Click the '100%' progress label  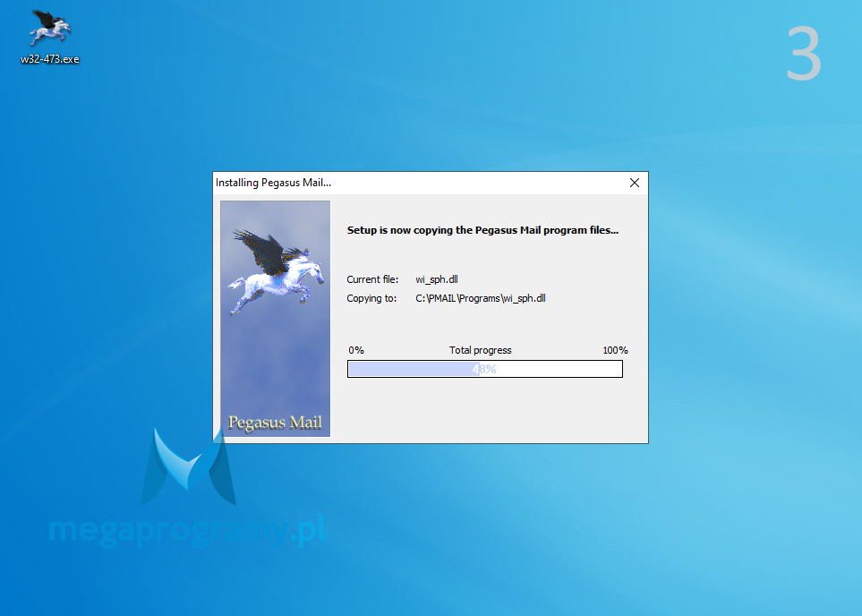[x=615, y=350]
